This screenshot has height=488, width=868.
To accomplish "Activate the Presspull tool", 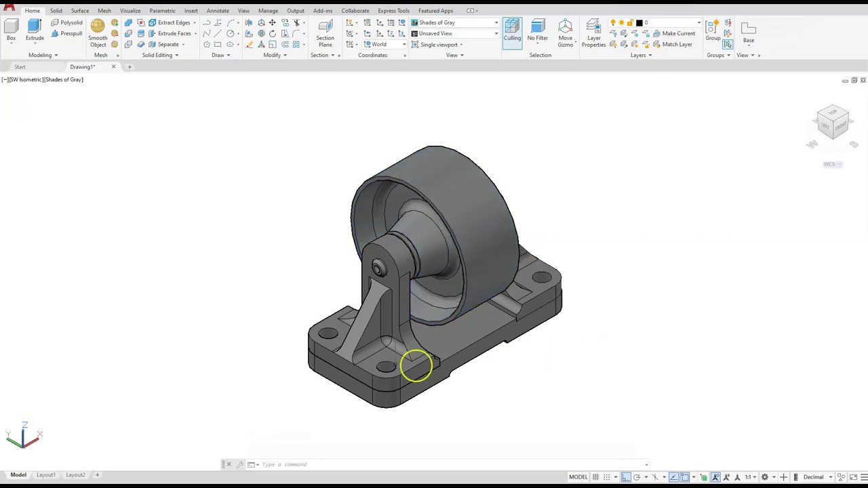I will point(66,33).
